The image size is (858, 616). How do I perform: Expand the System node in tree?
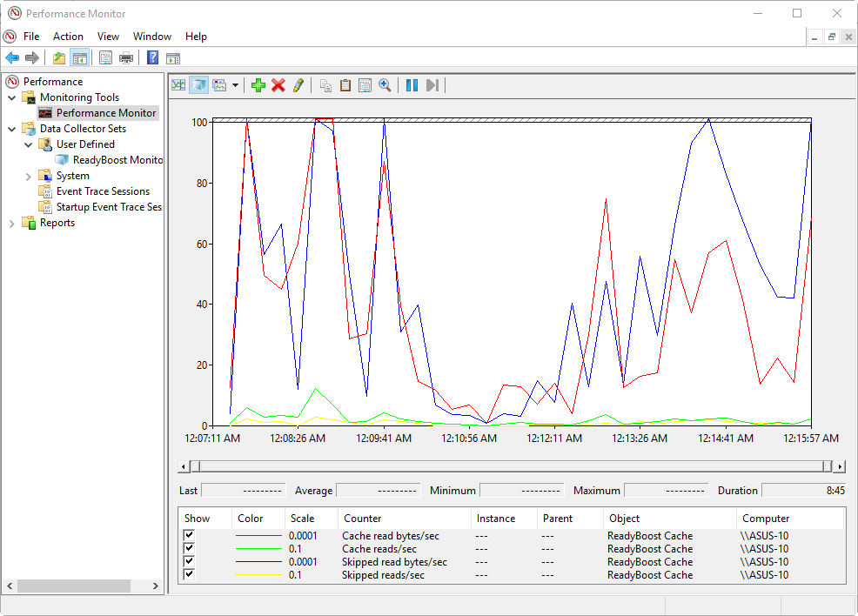29,176
